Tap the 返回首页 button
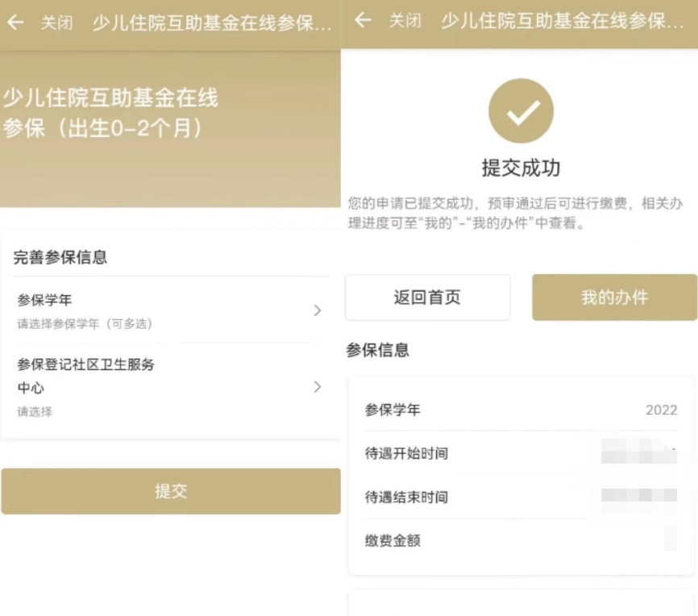This screenshot has width=698, height=616. 427,298
